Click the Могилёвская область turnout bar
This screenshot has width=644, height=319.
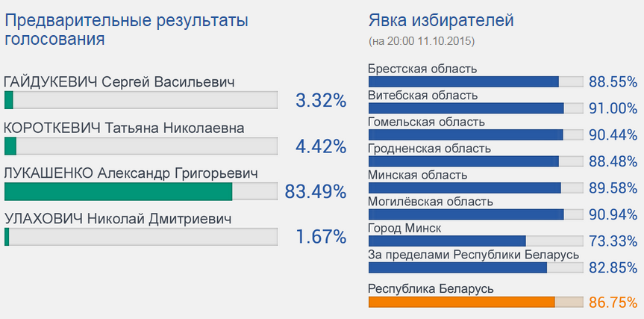(x=476, y=214)
